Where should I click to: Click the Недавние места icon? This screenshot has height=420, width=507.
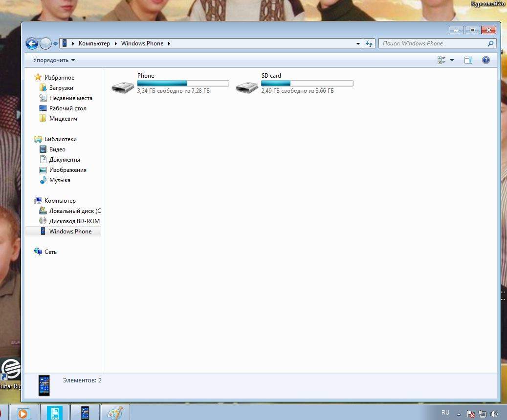point(43,98)
